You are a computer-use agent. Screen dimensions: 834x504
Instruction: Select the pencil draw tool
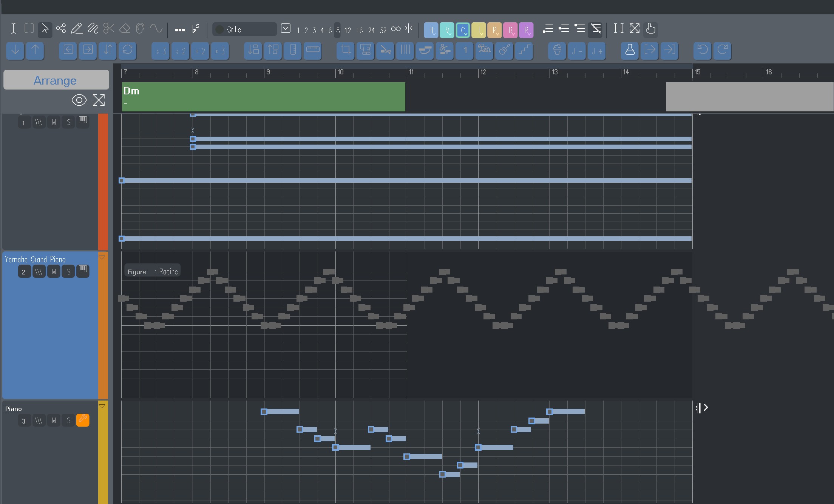(77, 29)
